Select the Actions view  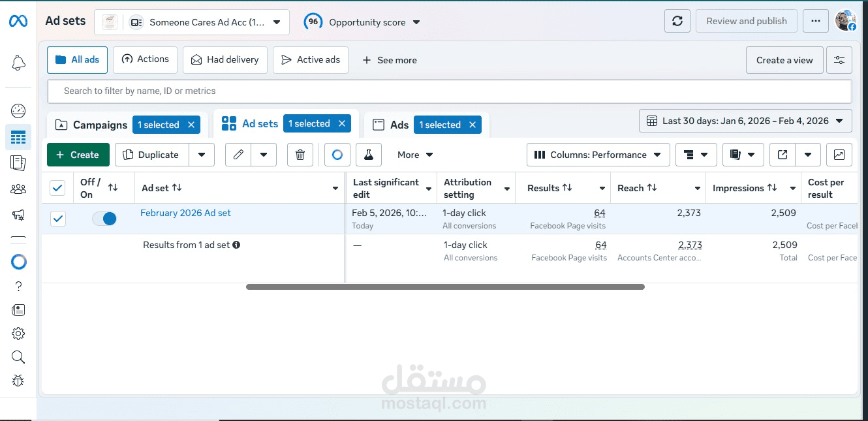click(145, 59)
